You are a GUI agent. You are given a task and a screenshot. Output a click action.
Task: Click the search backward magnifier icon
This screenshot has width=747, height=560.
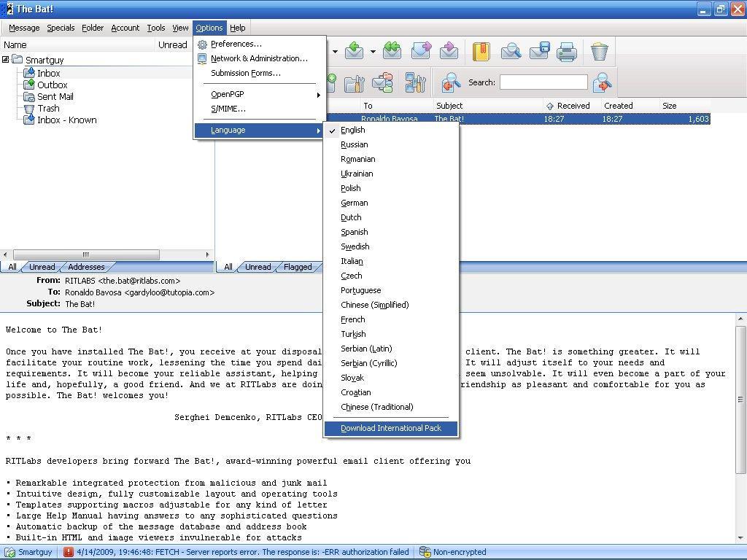coord(450,82)
